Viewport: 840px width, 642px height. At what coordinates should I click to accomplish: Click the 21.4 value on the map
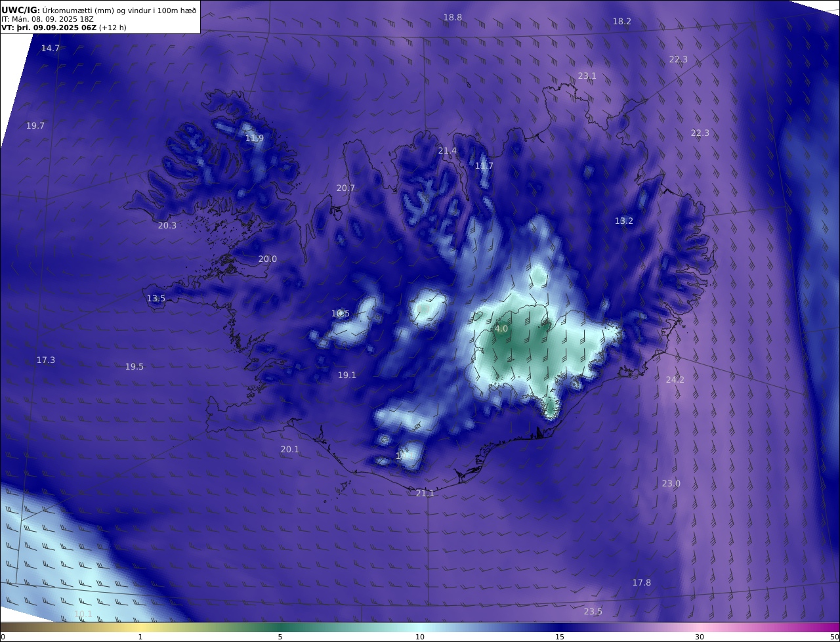coord(448,151)
